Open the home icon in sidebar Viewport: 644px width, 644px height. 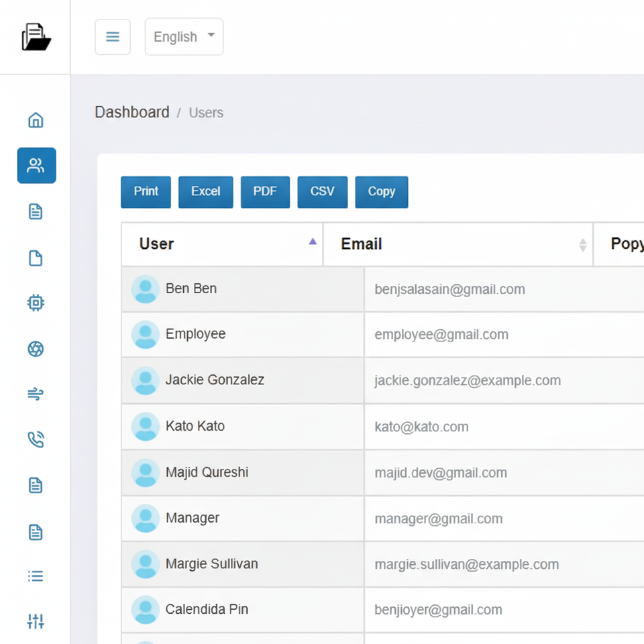pos(36,120)
